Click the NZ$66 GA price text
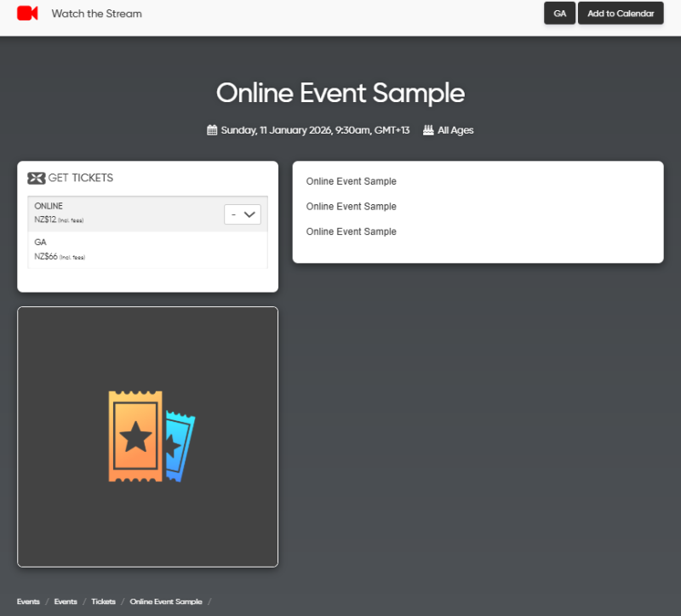This screenshot has height=616, width=681. 46,256
